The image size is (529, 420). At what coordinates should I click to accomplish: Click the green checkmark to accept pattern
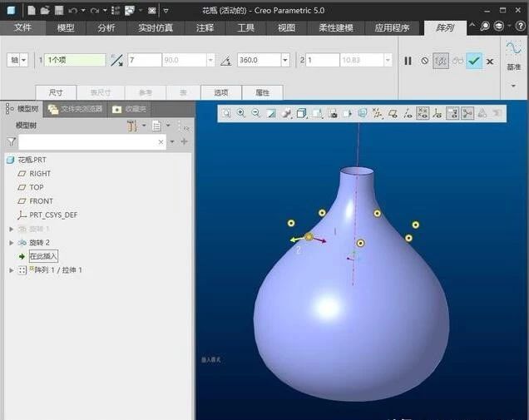click(473, 61)
